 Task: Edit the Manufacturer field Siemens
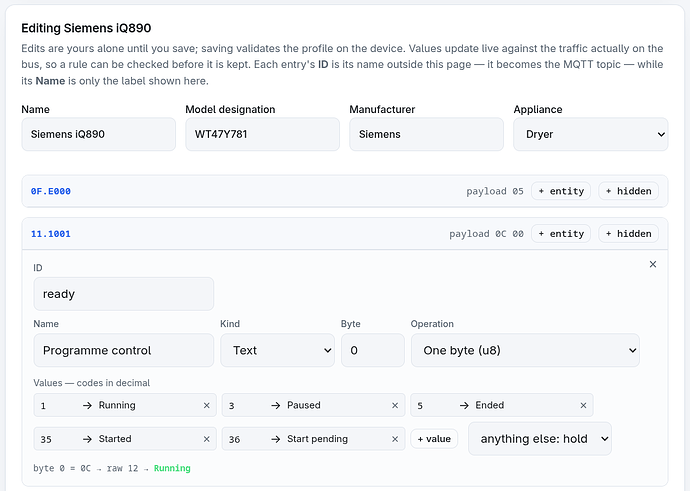point(426,134)
